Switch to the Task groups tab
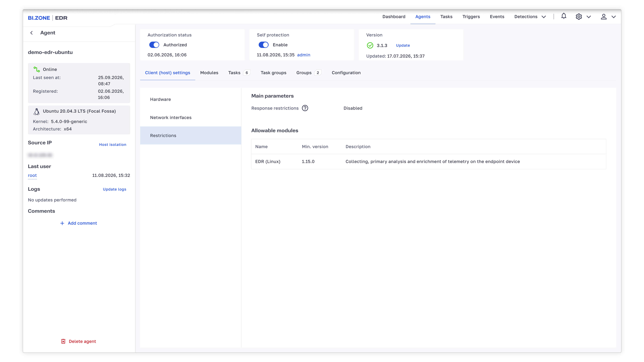This screenshot has width=644, height=362. click(273, 73)
